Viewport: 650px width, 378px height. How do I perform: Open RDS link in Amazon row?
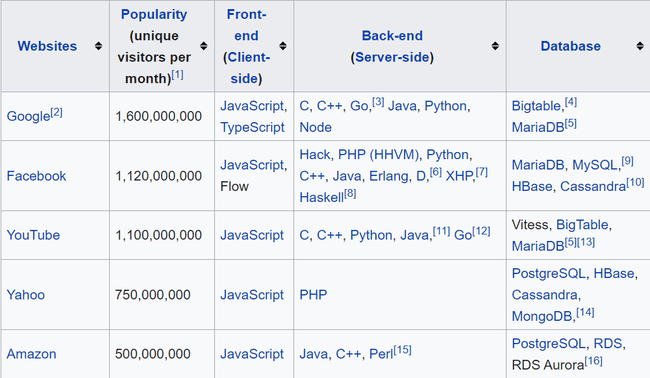pyautogui.click(x=608, y=344)
